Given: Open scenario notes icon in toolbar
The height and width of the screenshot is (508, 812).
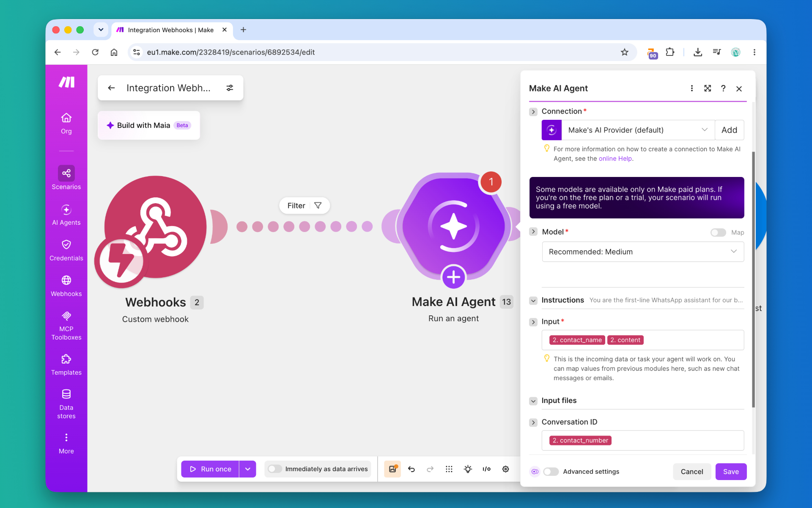Looking at the screenshot, I should point(392,469).
